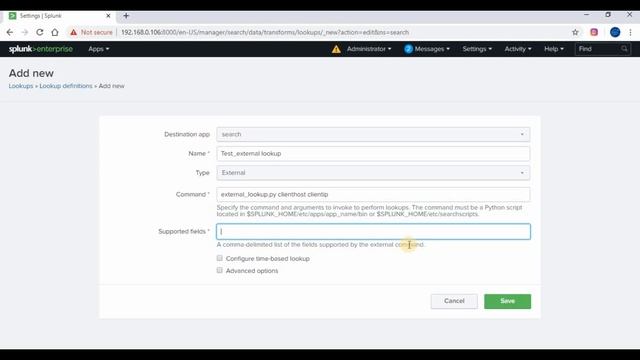Bookmark this page with the star icon

click(575, 32)
